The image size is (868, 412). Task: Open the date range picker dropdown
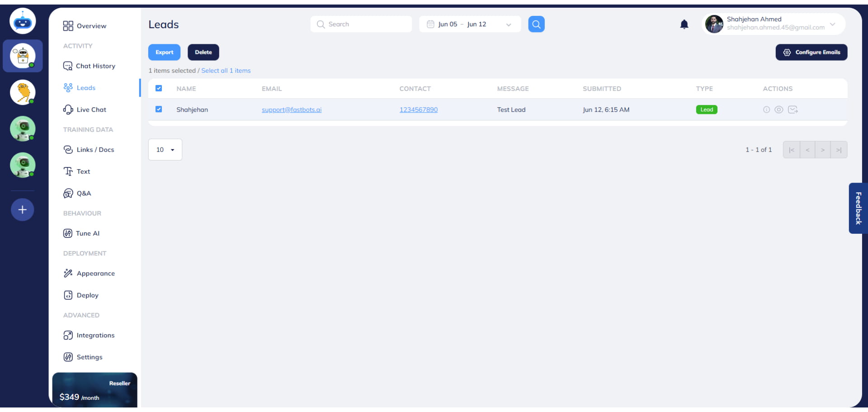point(508,24)
